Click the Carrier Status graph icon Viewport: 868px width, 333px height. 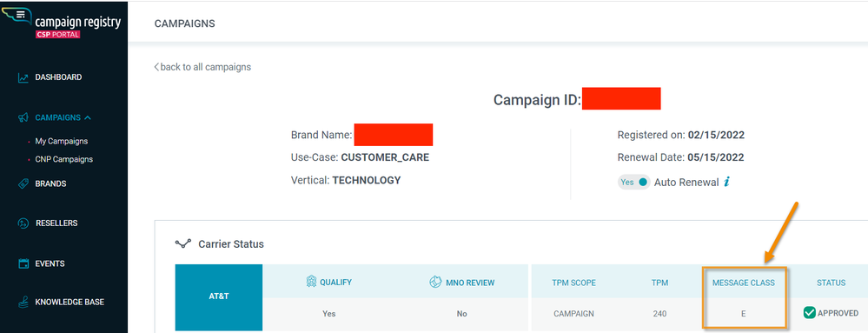point(183,243)
